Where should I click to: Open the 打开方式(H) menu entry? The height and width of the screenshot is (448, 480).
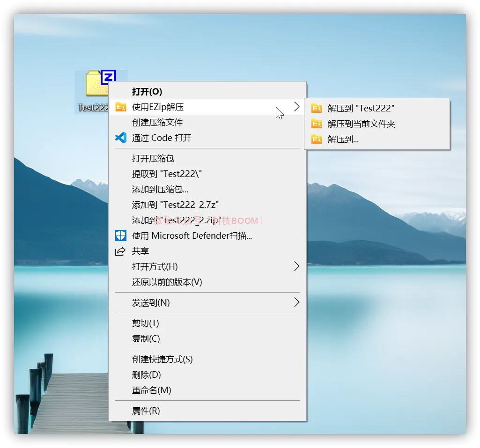[x=207, y=266]
